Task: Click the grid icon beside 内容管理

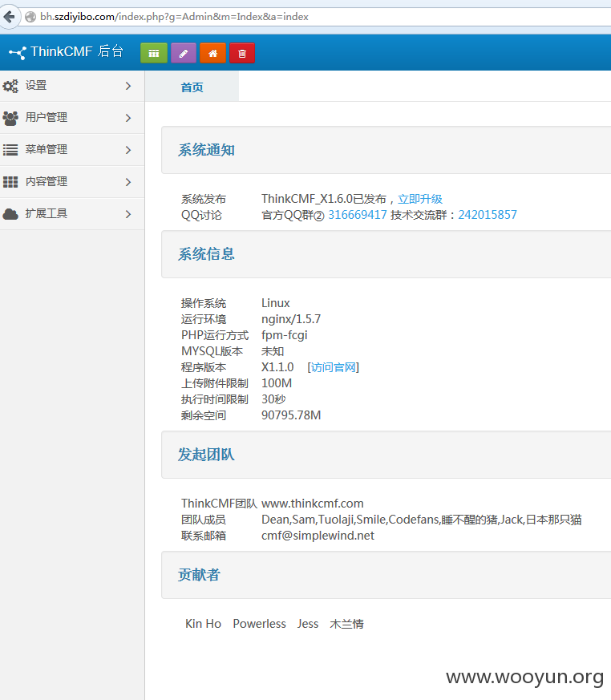Action: tap(10, 182)
